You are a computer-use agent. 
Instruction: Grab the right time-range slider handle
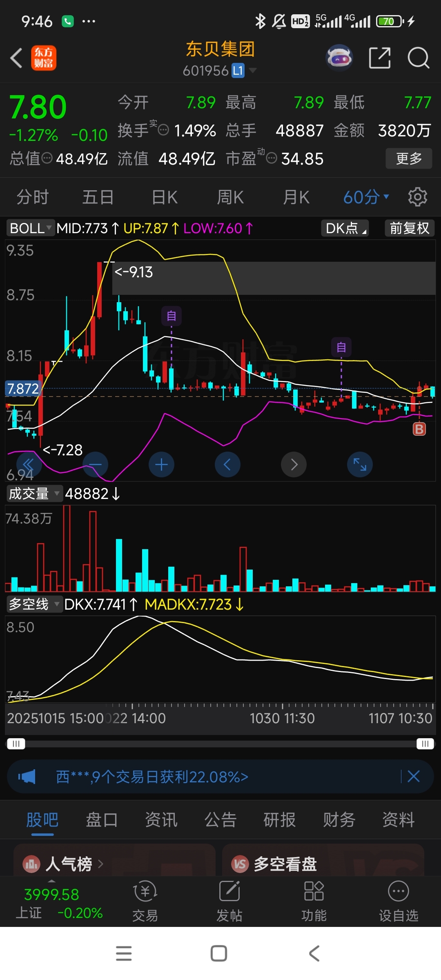click(425, 744)
